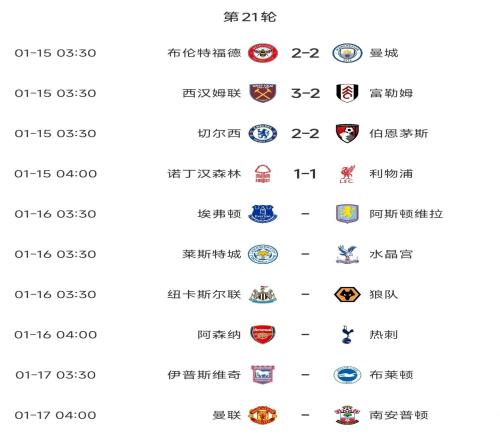Click the Manchester United crest
Image resolution: width=500 pixels, height=440 pixels.
[263, 415]
